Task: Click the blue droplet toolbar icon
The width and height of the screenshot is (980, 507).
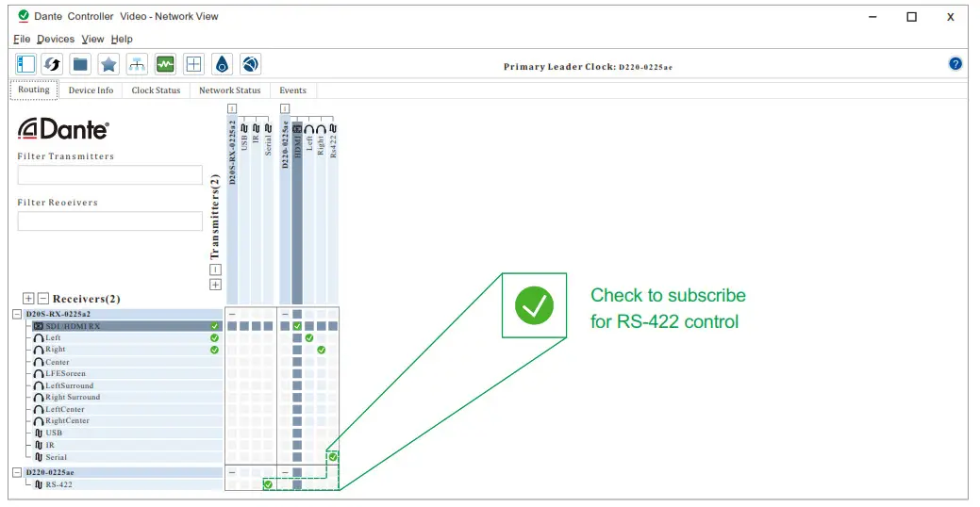Action: pos(222,64)
